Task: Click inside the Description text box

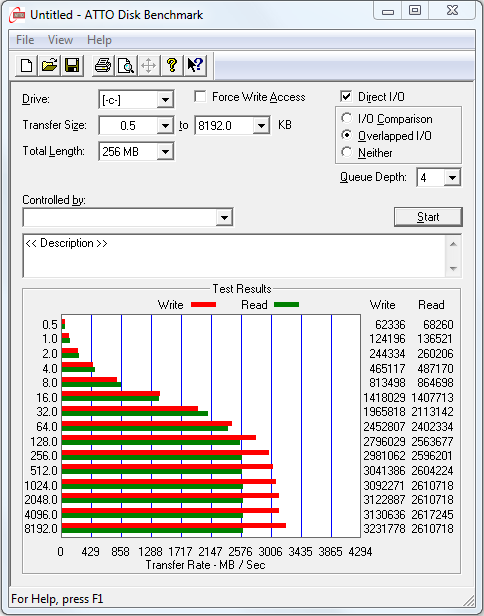Action: pos(235,256)
